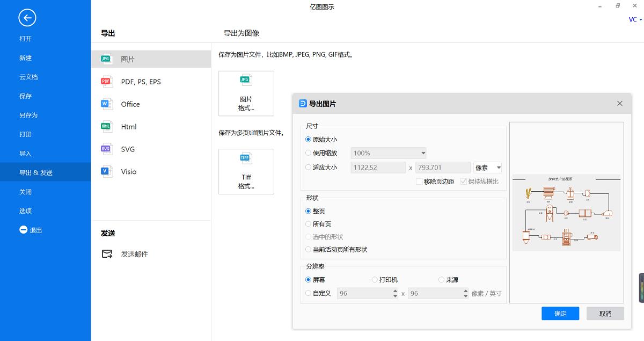Click the Tiff 格式 export button
Viewport: 644px width, 341px height.
pyautogui.click(x=246, y=171)
